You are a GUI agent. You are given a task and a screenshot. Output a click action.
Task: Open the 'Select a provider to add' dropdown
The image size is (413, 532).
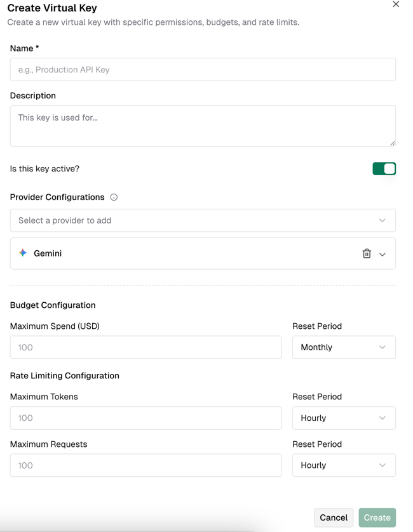coord(191,220)
